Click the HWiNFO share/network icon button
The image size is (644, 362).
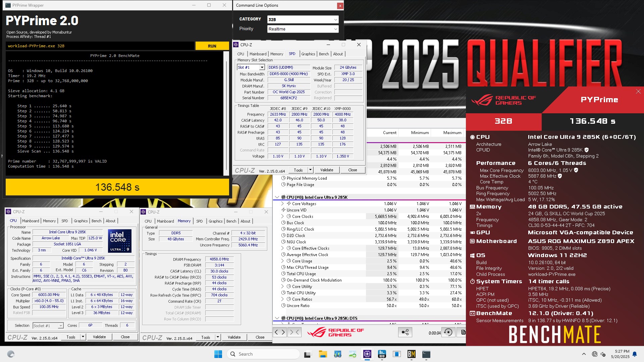pos(405,332)
